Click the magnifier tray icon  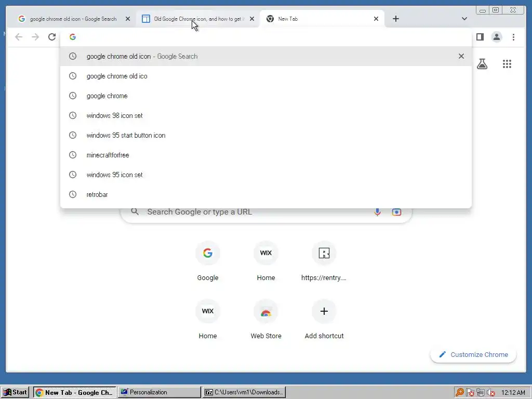460,393
